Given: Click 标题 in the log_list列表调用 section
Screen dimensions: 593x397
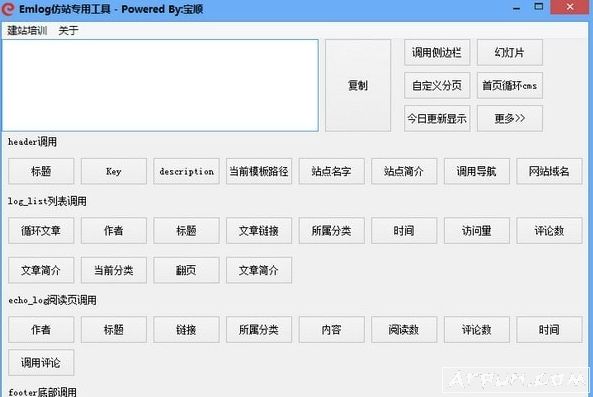Looking at the screenshot, I should pos(186,231).
